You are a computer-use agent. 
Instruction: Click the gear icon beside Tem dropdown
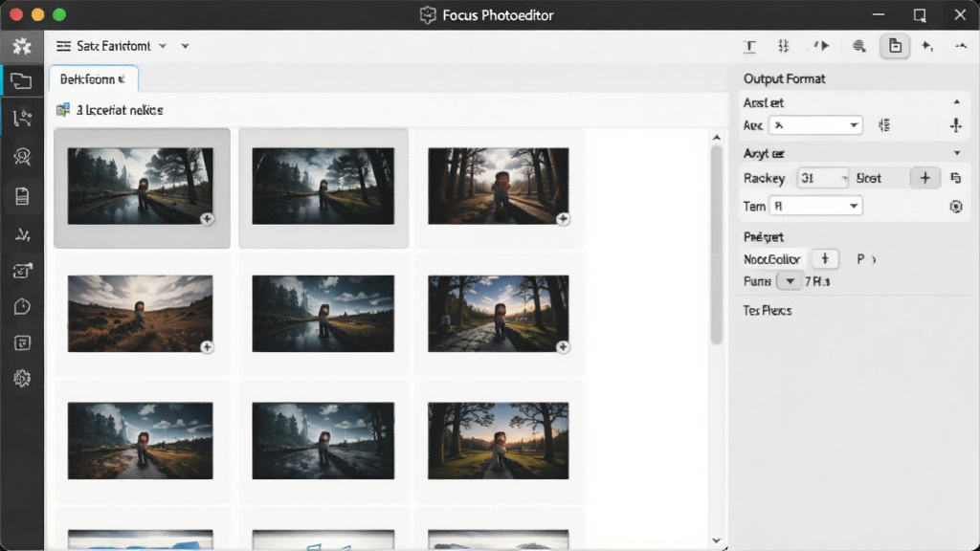pyautogui.click(x=956, y=207)
